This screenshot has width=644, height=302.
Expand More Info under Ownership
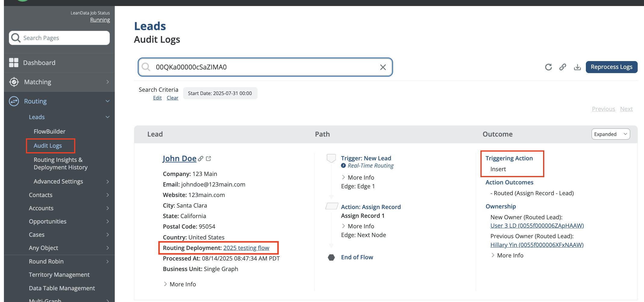(507, 255)
